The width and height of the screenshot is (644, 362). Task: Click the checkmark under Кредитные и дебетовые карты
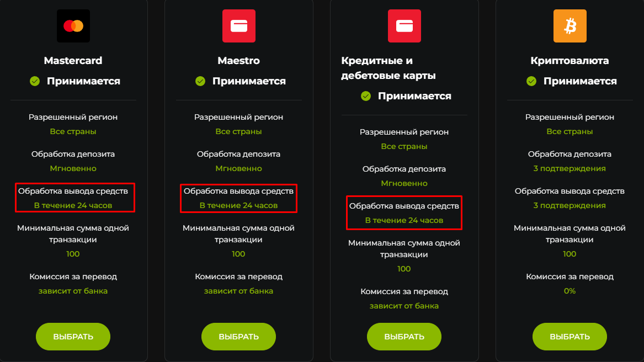[366, 95]
